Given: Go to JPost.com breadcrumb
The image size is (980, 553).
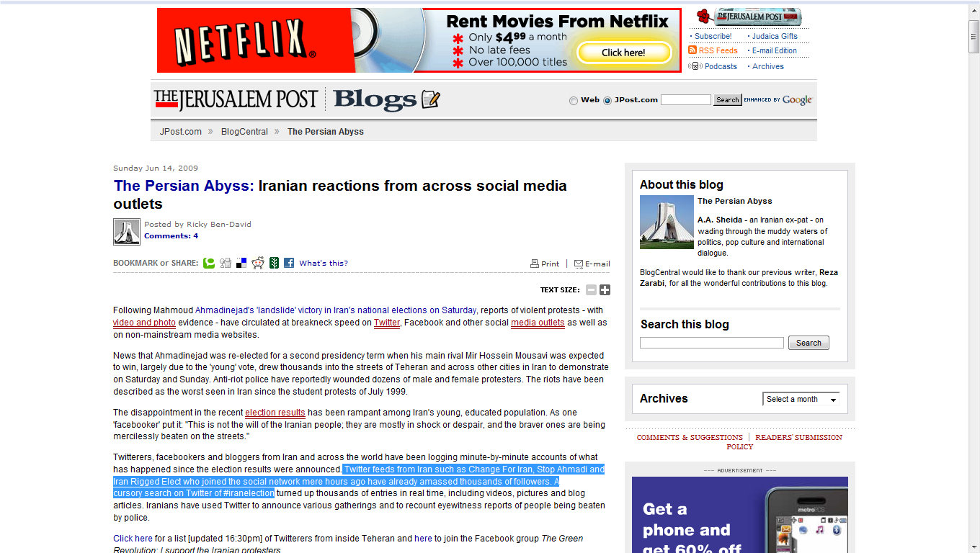Looking at the screenshot, I should click(181, 132).
